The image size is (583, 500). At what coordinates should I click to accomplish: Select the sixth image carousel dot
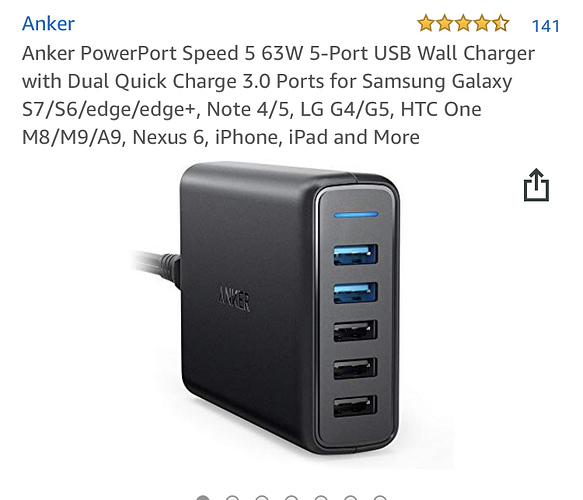click(351, 498)
